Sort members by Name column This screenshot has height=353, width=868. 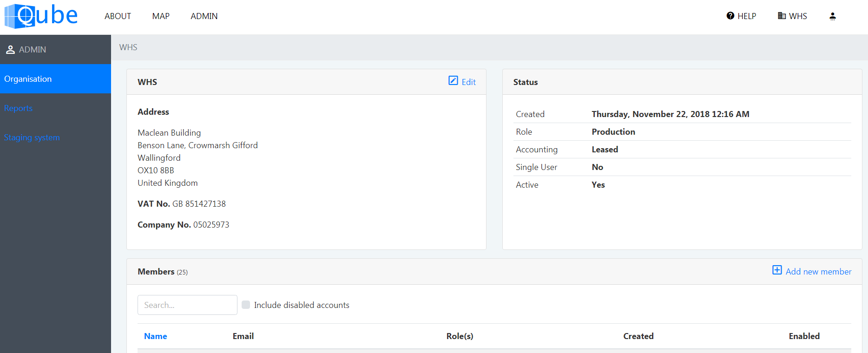(155, 336)
